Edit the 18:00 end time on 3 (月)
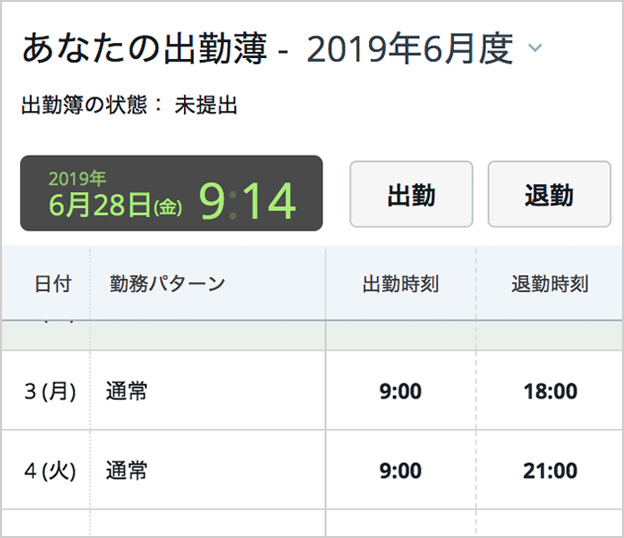624x538 pixels. [550, 391]
